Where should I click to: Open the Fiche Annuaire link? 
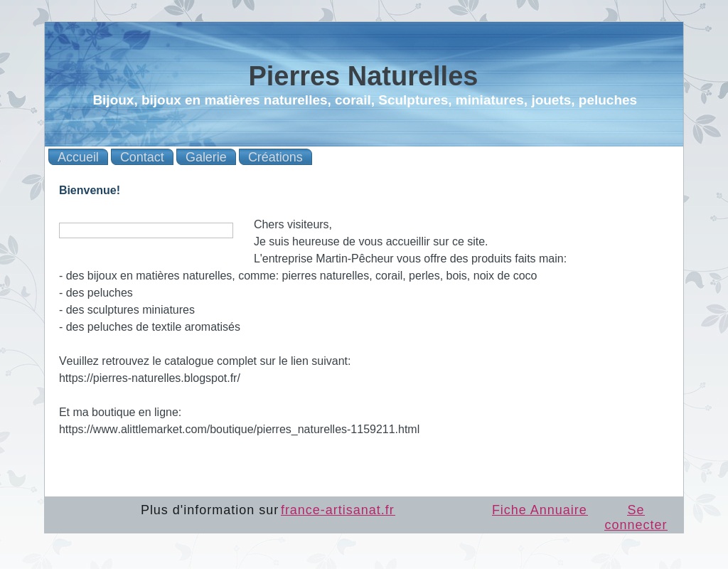tap(540, 509)
